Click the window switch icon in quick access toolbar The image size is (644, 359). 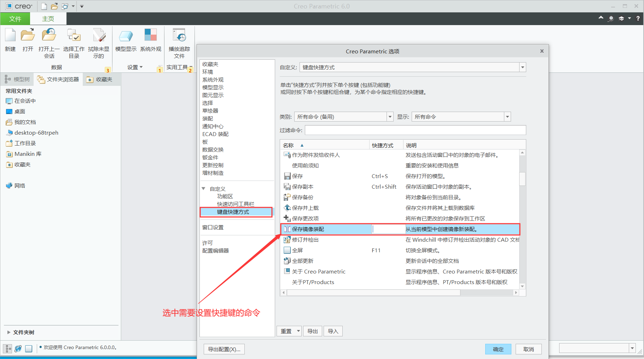pos(65,6)
